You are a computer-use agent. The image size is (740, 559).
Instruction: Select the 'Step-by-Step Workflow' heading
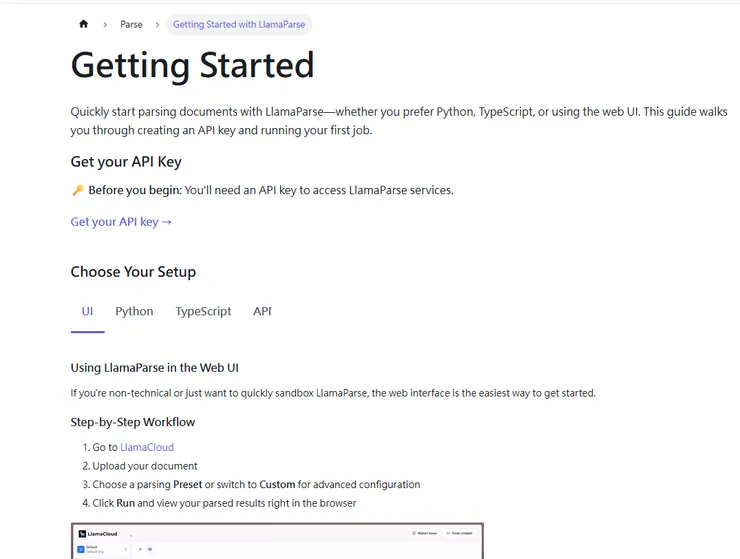click(x=133, y=422)
